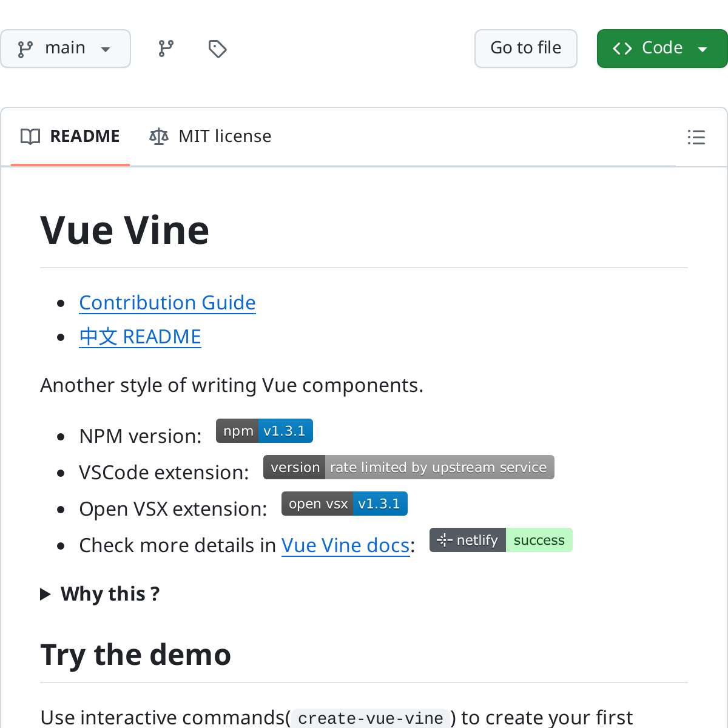Click the Open VSX v1.3.1 version badge
The image size is (728, 728).
[x=380, y=504]
